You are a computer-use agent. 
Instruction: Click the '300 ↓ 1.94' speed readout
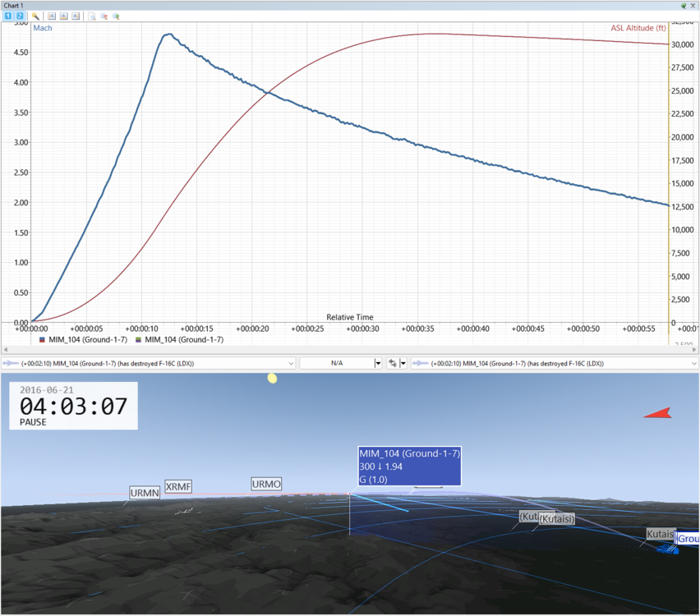click(380, 467)
